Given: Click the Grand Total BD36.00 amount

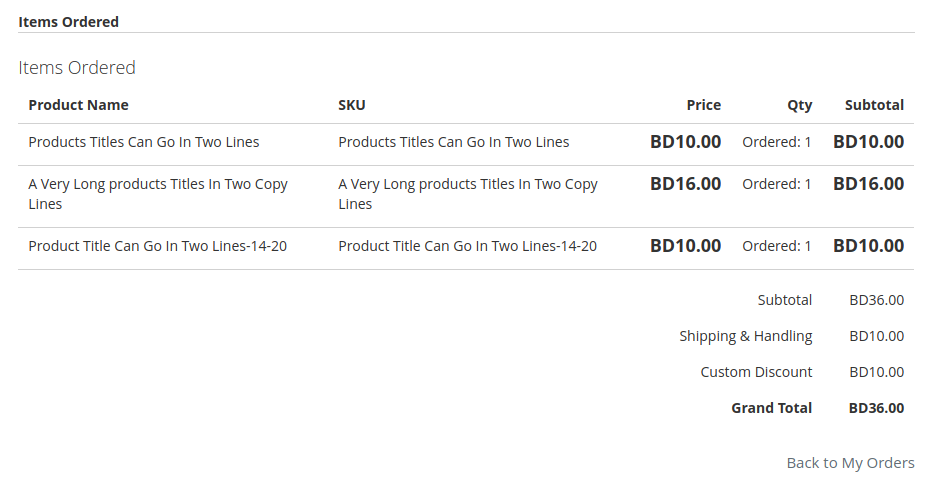Looking at the screenshot, I should 876,408.
